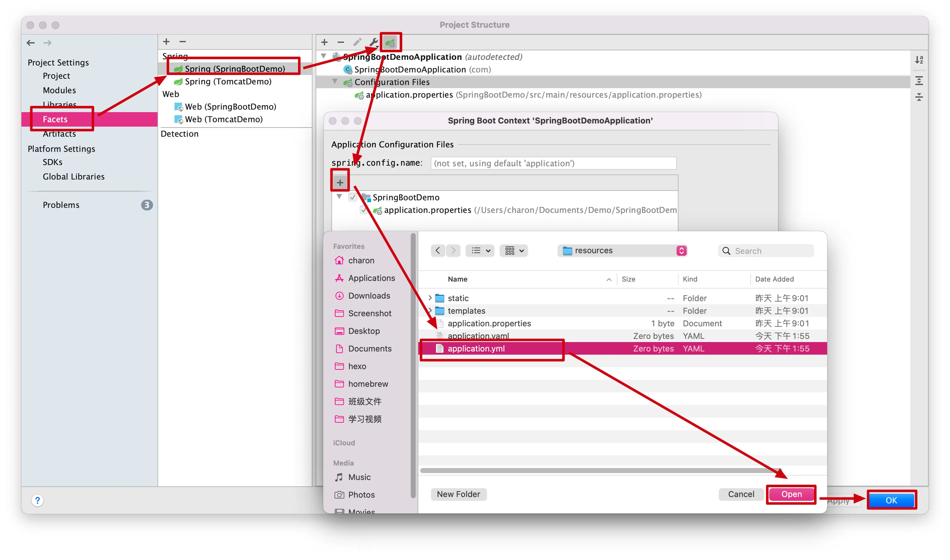
Task: Open the grid grouping dropdown
Action: [514, 251]
